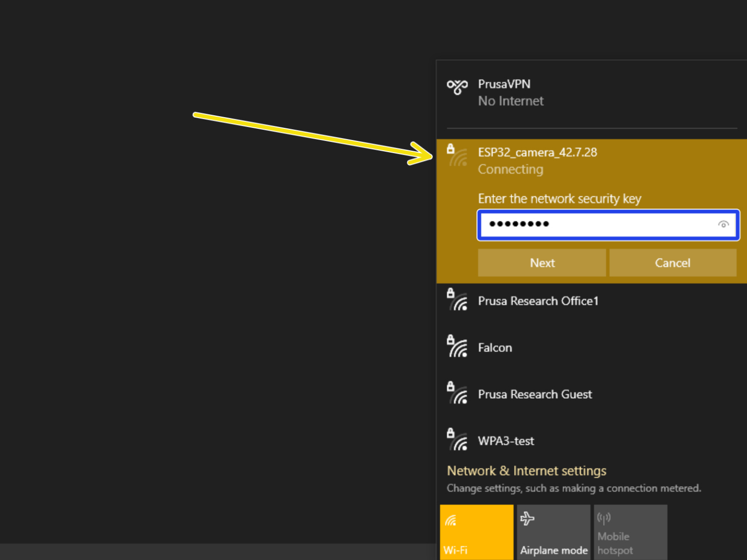Click the Next button to connect
This screenshot has height=560, width=747.
[542, 262]
